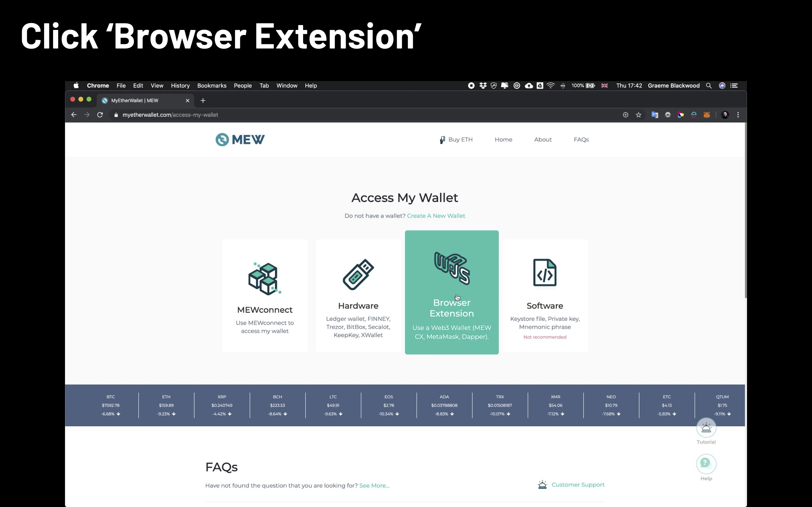Open Spotlight search in menu bar
This screenshot has height=507, width=812.
point(709,85)
